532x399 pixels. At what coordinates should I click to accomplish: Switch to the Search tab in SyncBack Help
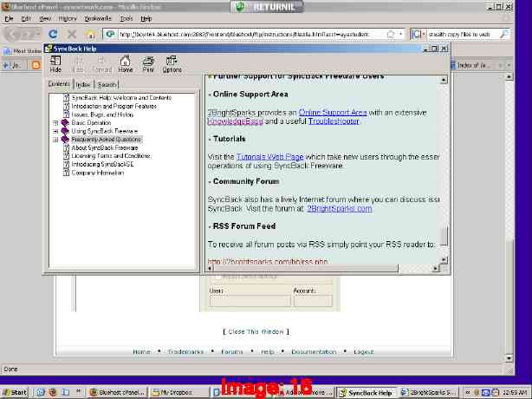107,84
